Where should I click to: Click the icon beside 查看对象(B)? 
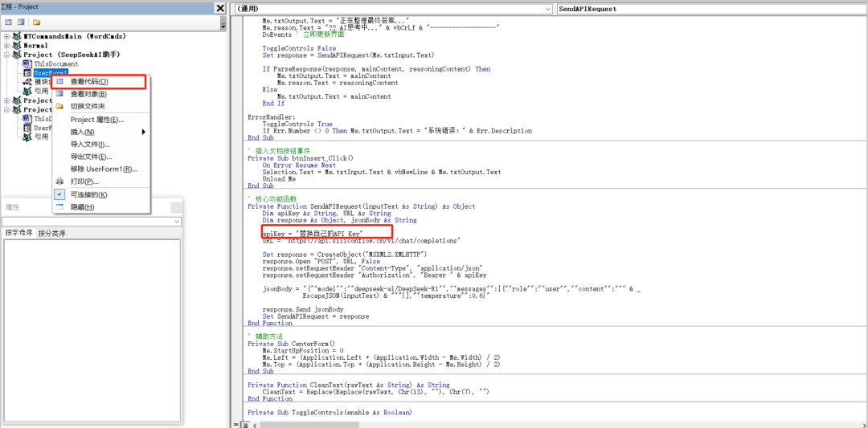point(59,94)
